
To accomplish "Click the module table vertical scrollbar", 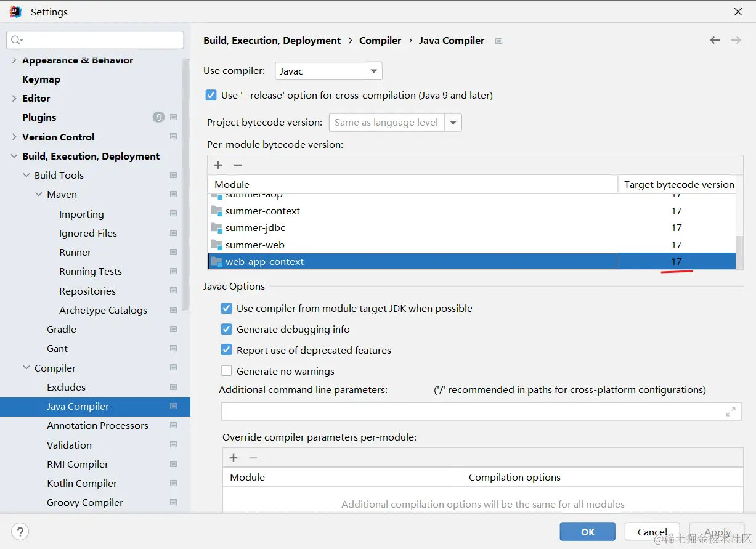I will point(739,252).
